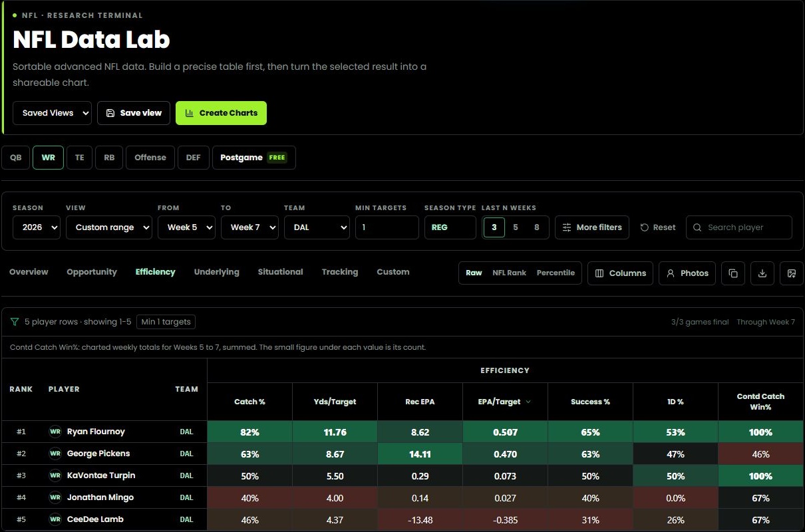Open the Team DAL dropdown
This screenshot has width=805, height=532.
tap(317, 227)
